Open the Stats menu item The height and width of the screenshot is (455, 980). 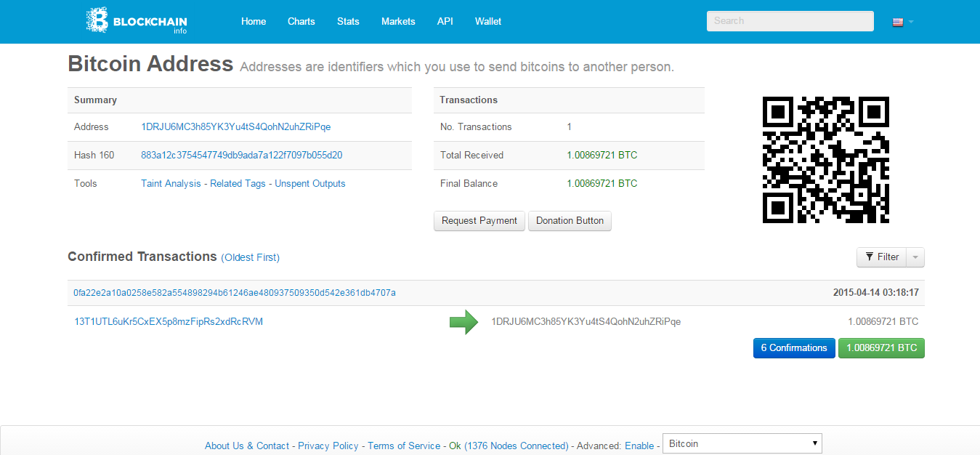tap(348, 22)
